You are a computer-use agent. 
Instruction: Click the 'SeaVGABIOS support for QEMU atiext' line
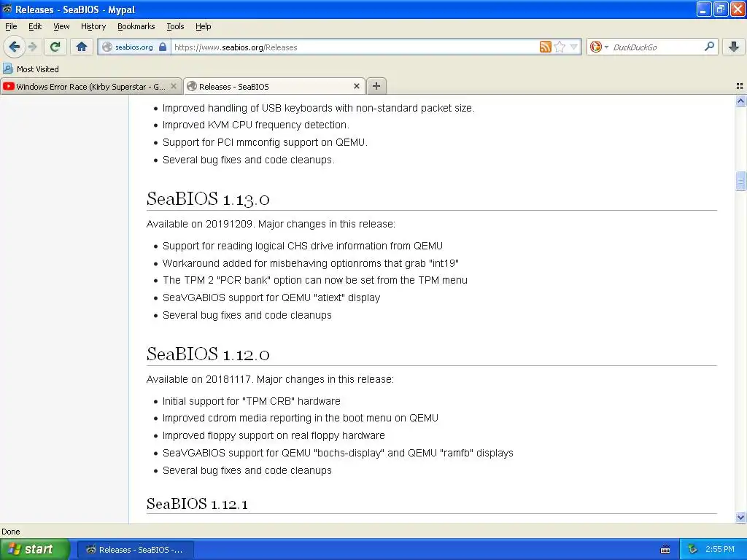[x=271, y=297]
